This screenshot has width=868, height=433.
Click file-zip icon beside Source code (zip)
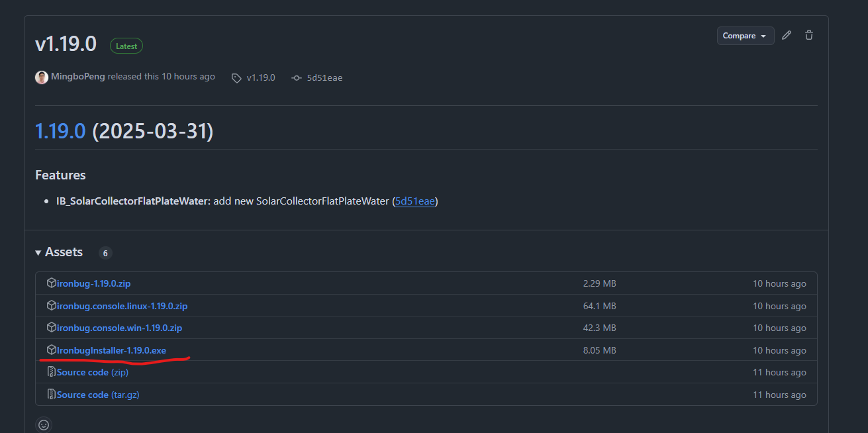point(52,372)
